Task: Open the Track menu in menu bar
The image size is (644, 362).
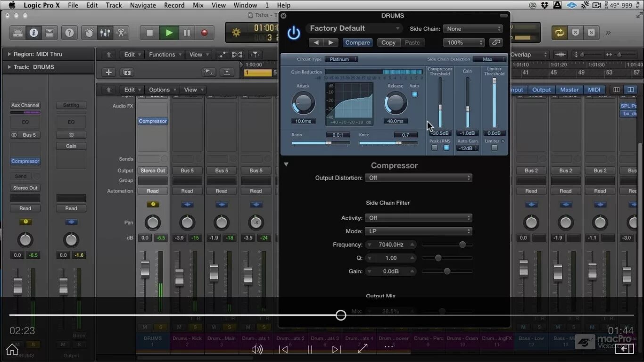Action: point(114,5)
